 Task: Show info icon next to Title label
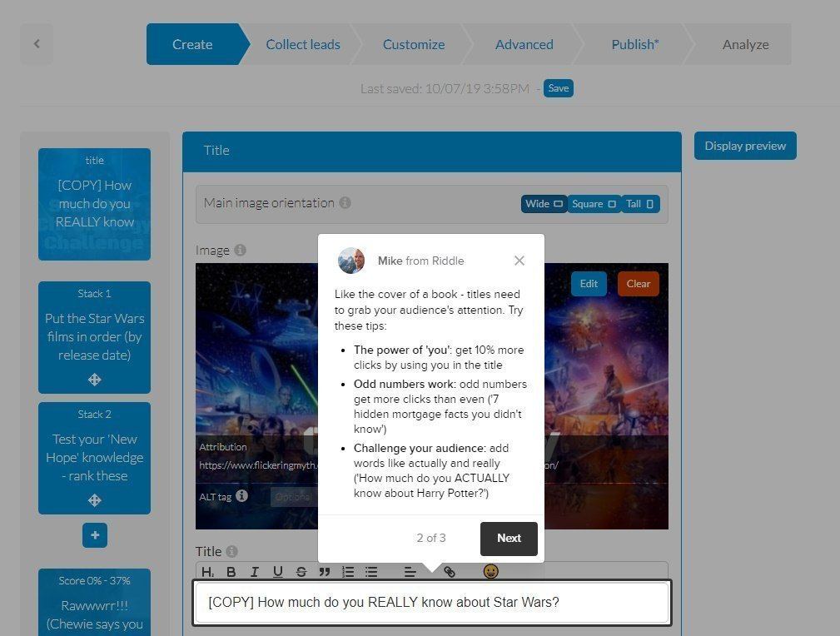[x=231, y=551]
